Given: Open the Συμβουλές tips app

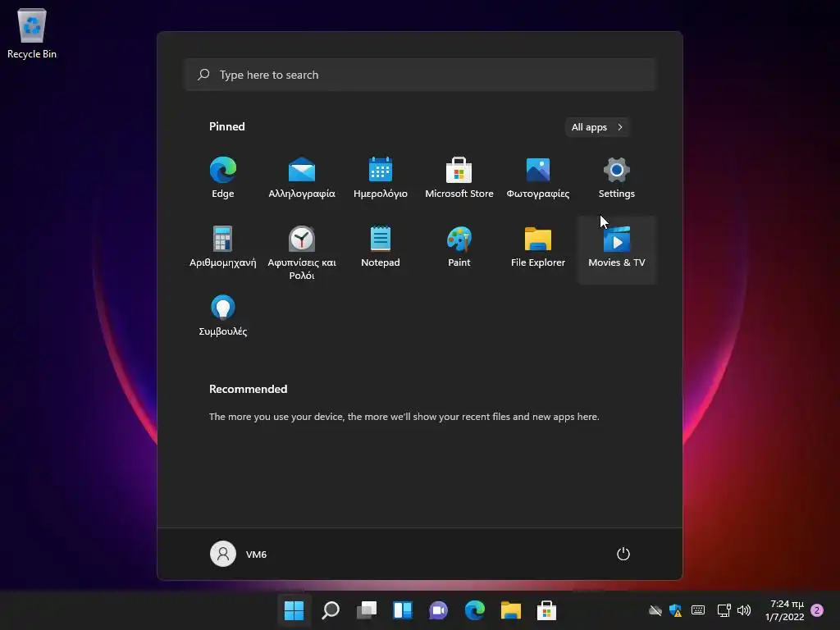Looking at the screenshot, I should 223,316.
